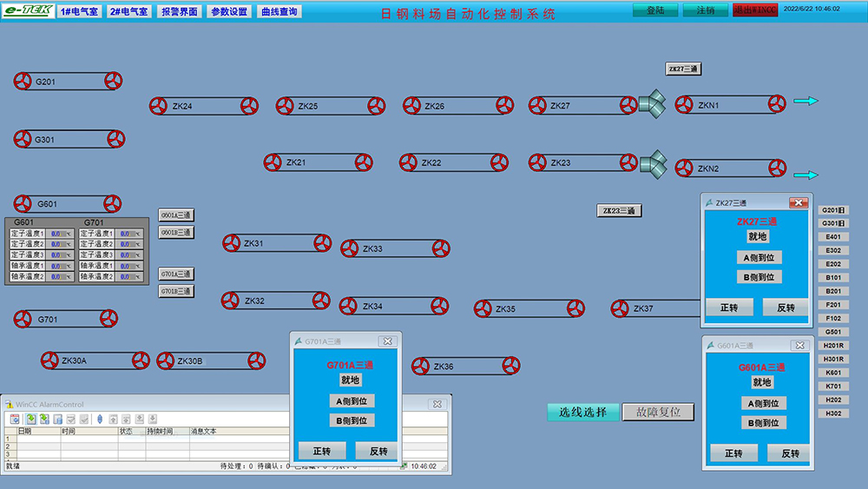This screenshot has width=868, height=489.
Task: Click G701 轴承温度2 value field
Action: (129, 276)
